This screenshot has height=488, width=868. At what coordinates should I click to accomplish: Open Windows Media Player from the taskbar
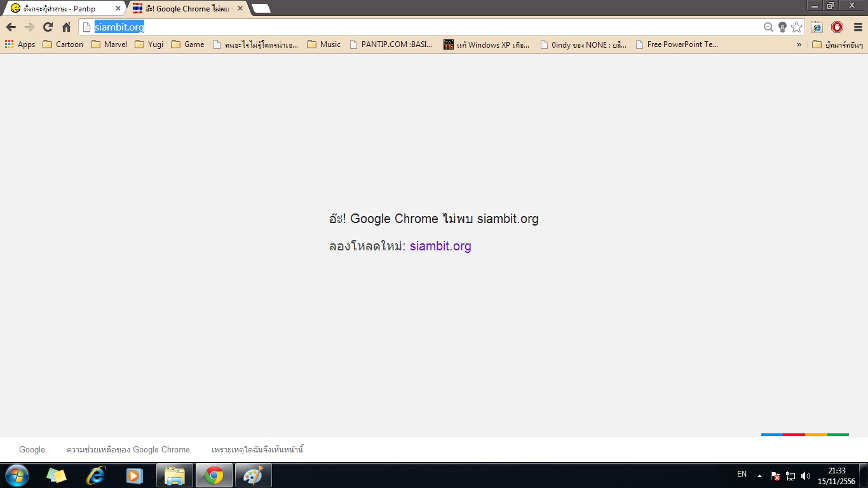tap(135, 475)
